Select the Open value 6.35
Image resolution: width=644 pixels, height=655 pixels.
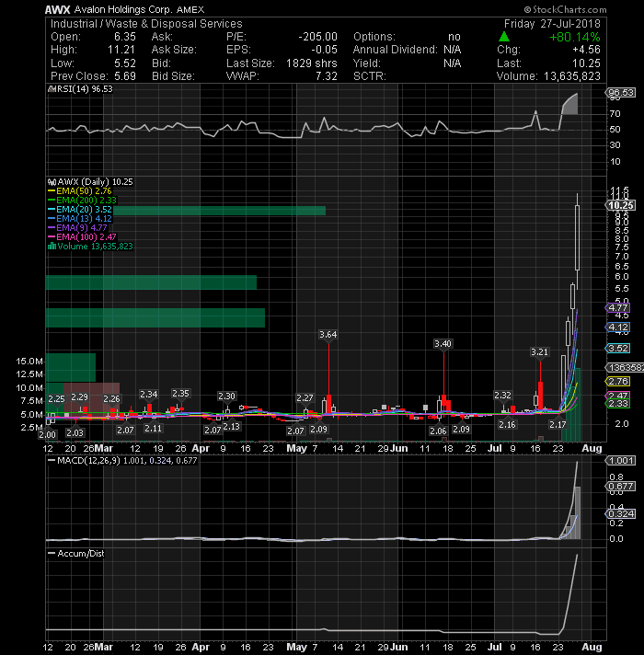[x=125, y=37]
